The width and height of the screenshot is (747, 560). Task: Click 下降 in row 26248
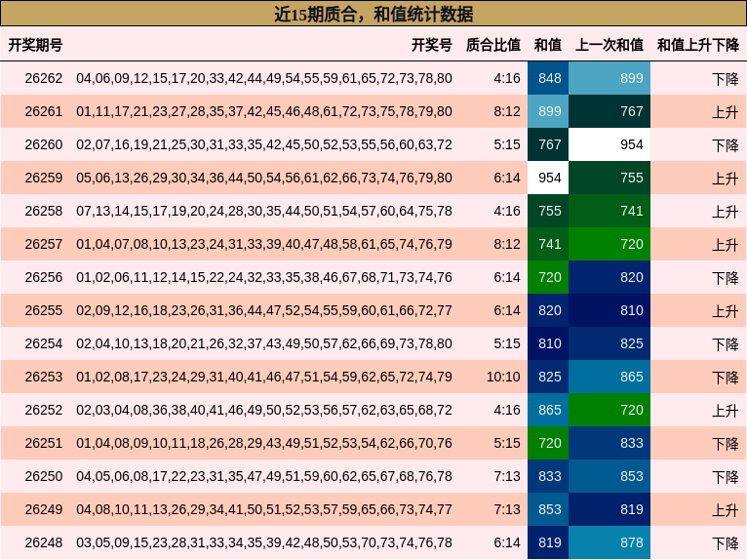pos(726,542)
